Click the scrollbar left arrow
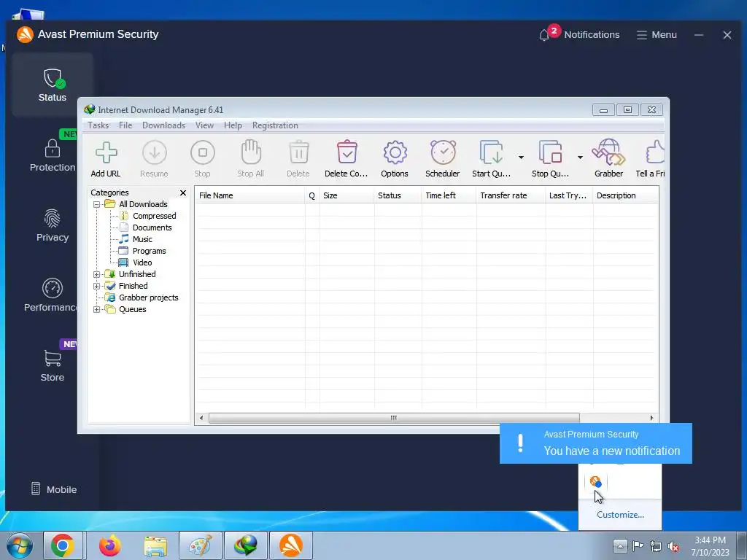Image resolution: width=747 pixels, height=560 pixels. click(201, 418)
